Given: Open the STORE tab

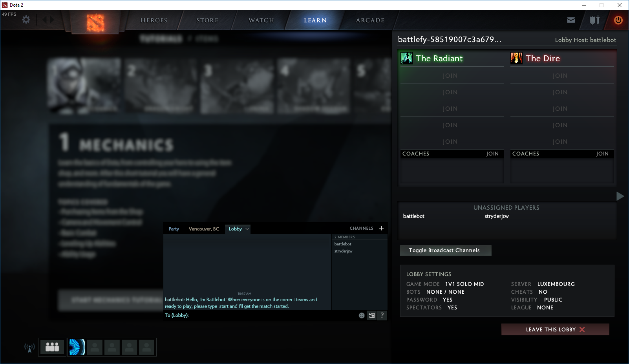Looking at the screenshot, I should pos(207,20).
